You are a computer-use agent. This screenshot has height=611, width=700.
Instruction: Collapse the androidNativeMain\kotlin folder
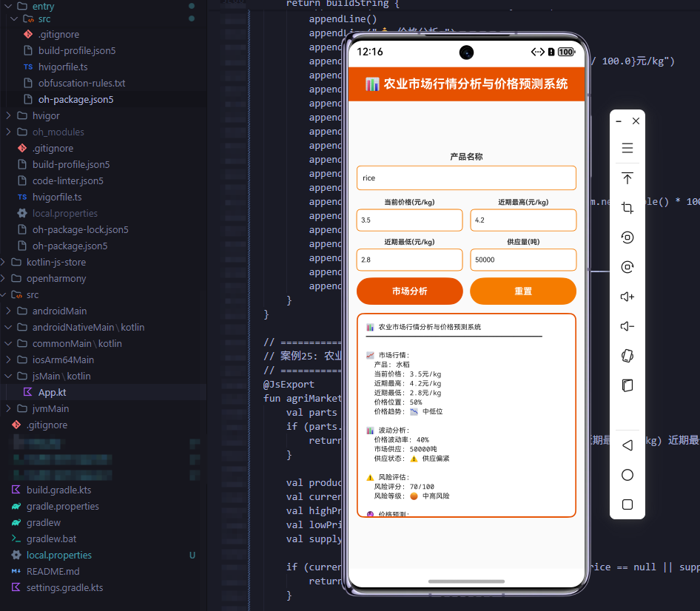[x=8, y=327]
